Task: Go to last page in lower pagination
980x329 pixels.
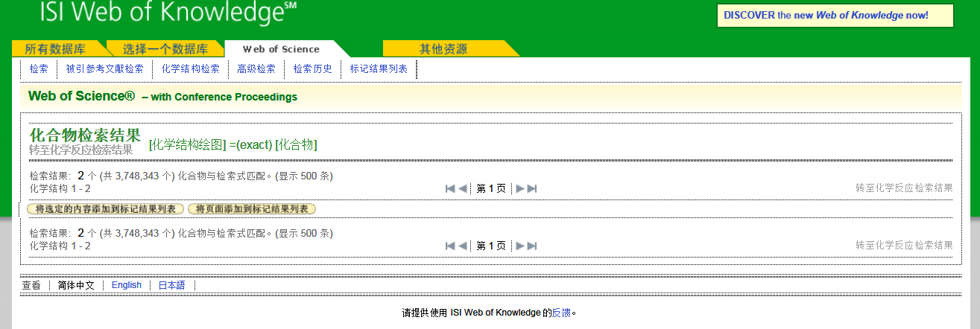Action: click(x=532, y=246)
